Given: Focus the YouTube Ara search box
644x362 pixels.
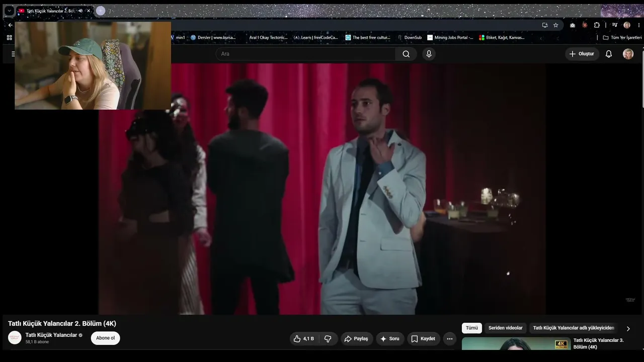Looking at the screenshot, I should coord(306,54).
